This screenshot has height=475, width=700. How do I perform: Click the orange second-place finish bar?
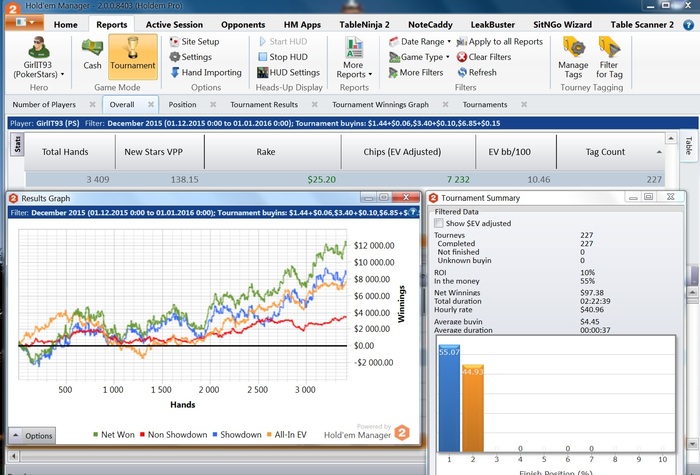(473, 408)
